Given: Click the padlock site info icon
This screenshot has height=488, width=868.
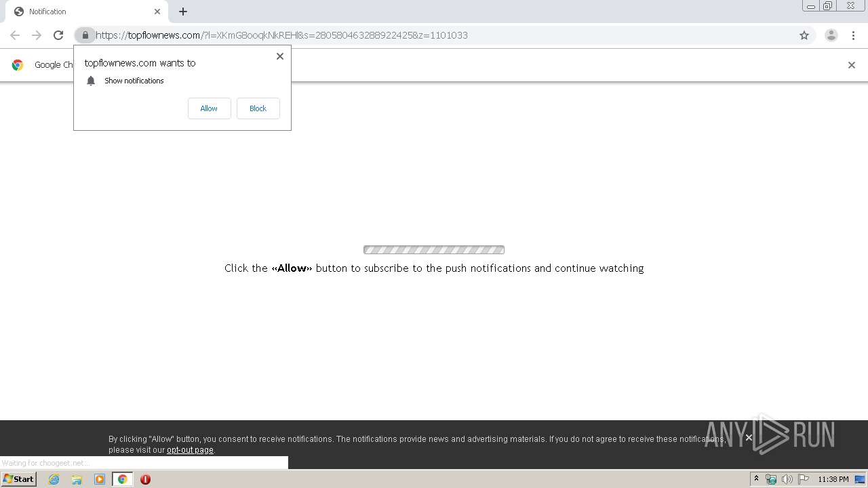Looking at the screenshot, I should (85, 35).
